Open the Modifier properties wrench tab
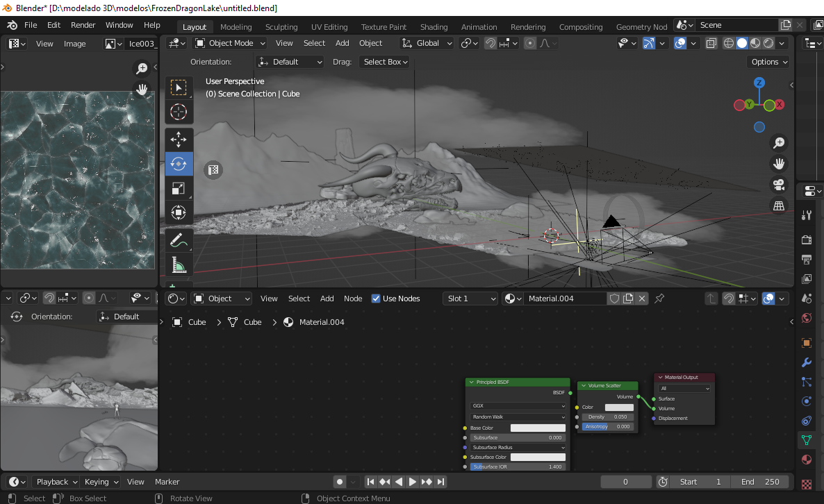The height and width of the screenshot is (504, 824). [x=807, y=362]
